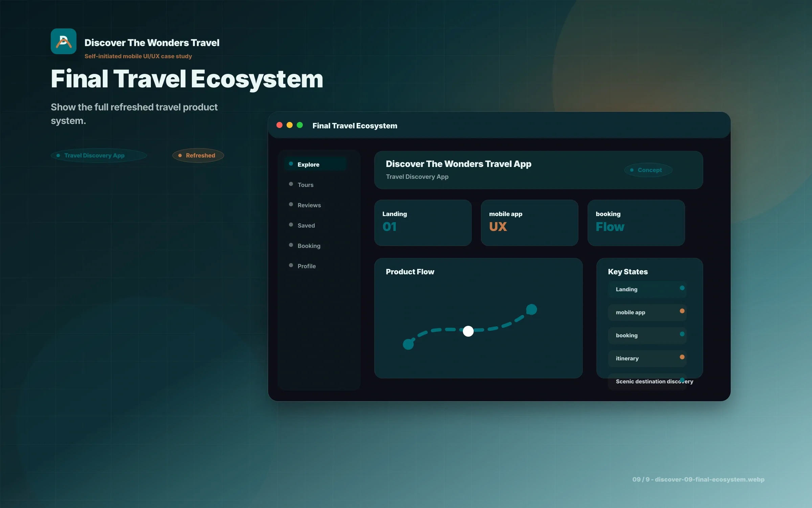Screen dimensions: 812x508
Task: Click the red close window dot
Action: tap(279, 125)
